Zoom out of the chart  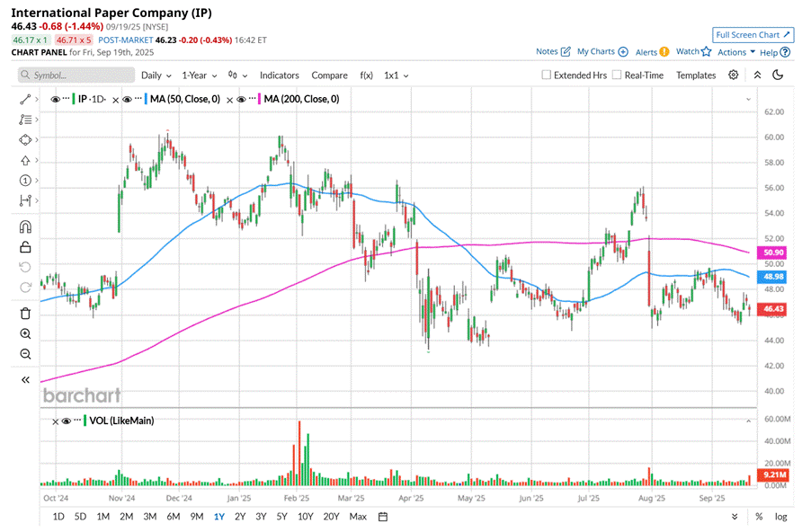click(25, 354)
